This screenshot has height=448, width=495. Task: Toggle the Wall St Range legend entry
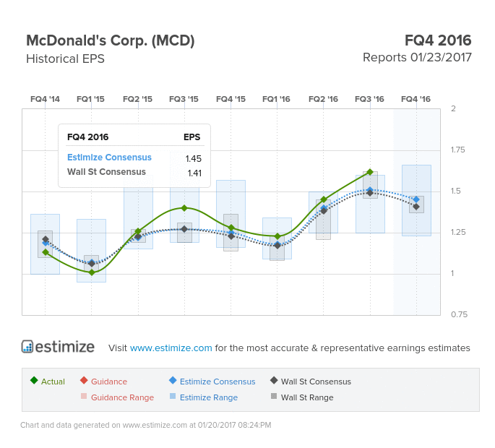tap(302, 397)
